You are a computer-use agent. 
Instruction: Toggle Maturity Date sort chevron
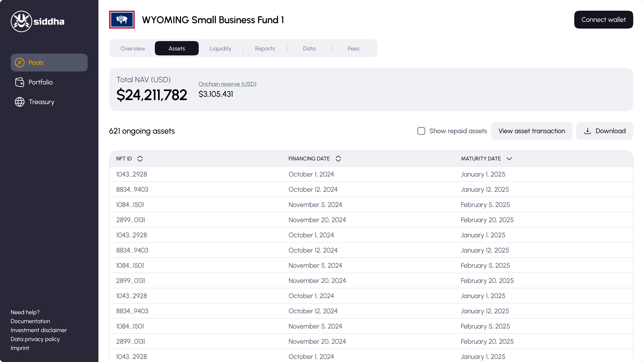point(509,159)
